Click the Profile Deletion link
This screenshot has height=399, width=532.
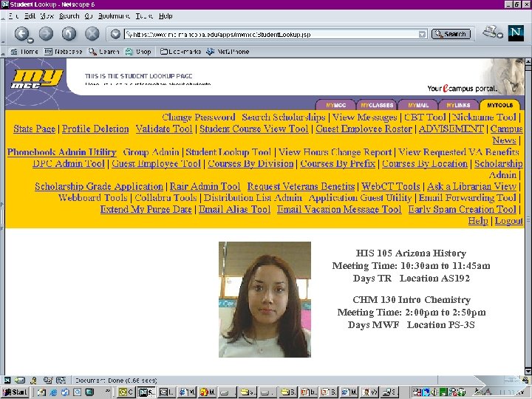tap(95, 129)
